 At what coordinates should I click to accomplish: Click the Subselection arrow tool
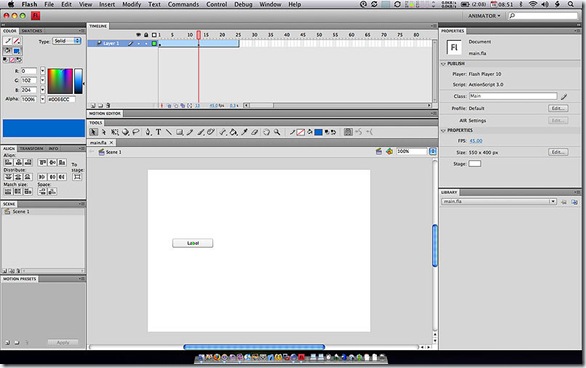tap(104, 132)
